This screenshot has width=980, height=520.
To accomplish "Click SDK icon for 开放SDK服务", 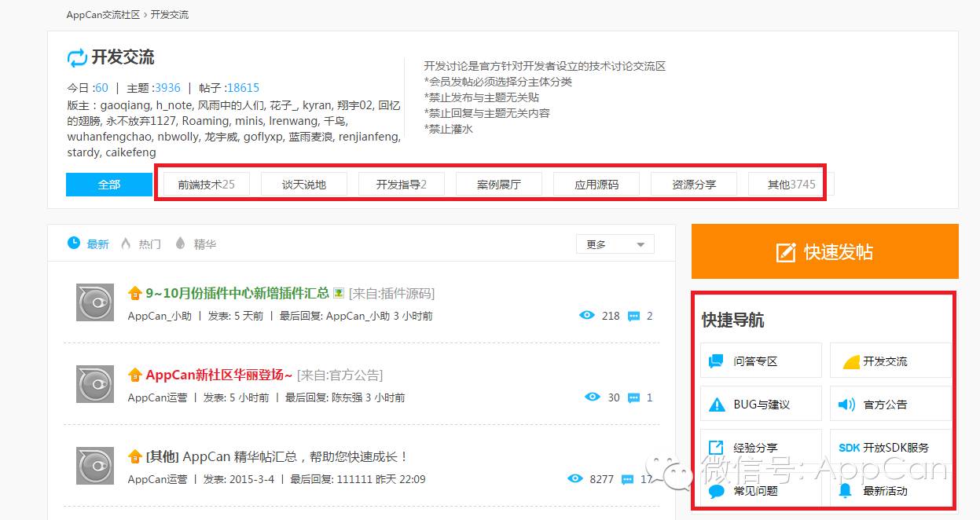I will (x=849, y=448).
